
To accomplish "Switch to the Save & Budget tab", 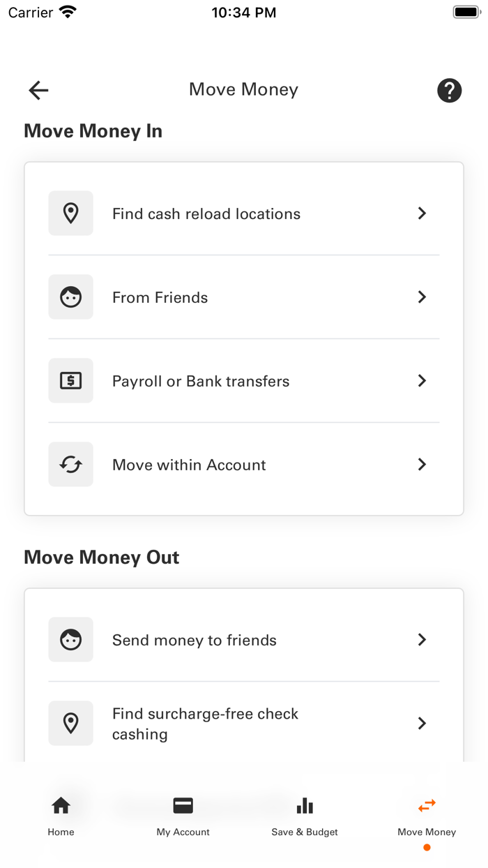I will (x=305, y=815).
